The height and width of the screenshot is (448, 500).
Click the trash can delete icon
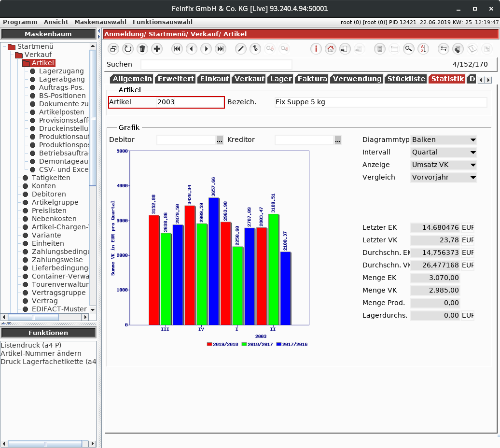coord(142,49)
